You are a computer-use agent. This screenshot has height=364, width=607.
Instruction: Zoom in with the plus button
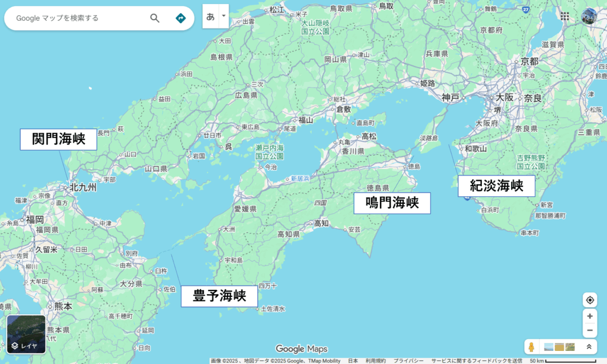click(x=590, y=317)
